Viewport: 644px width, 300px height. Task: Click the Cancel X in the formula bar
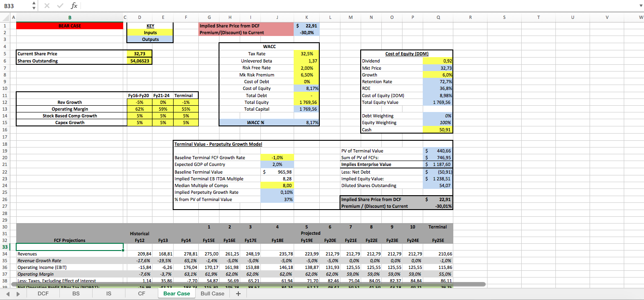(x=47, y=6)
